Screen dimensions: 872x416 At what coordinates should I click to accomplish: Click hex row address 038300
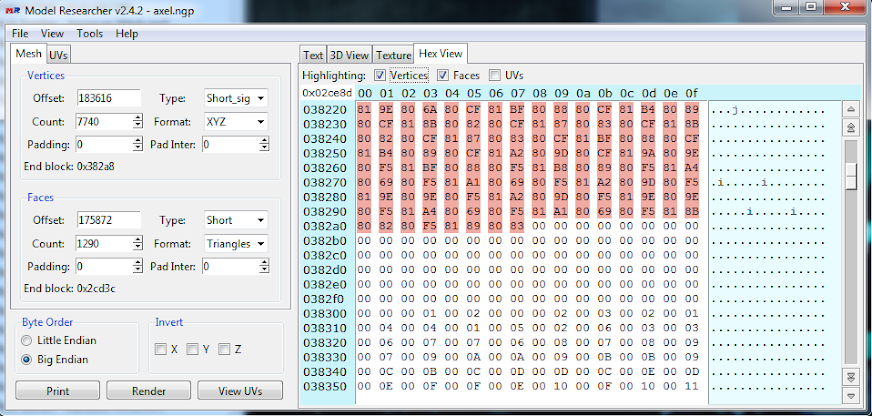(325, 314)
